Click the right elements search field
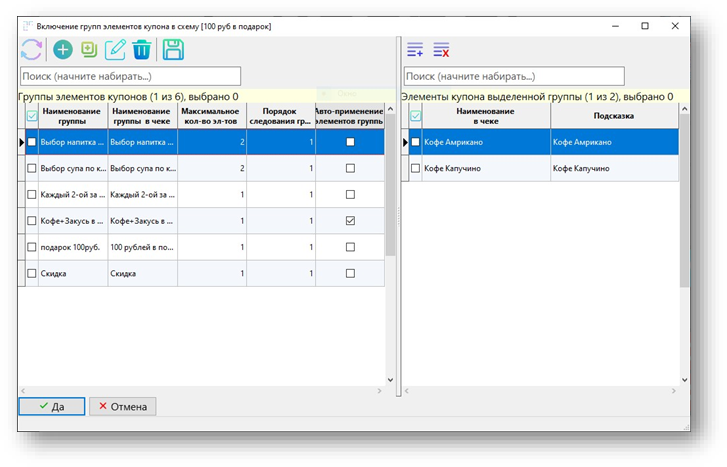727x467 pixels. 513,76
